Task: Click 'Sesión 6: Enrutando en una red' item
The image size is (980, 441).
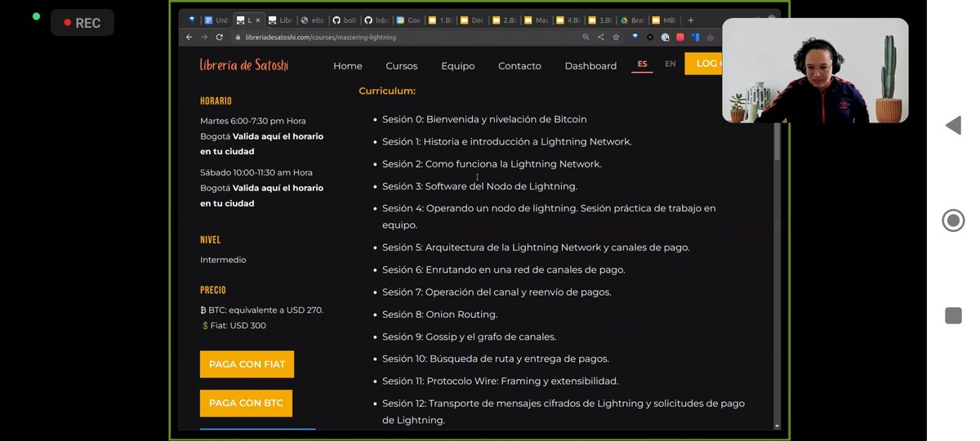Action: (x=503, y=269)
